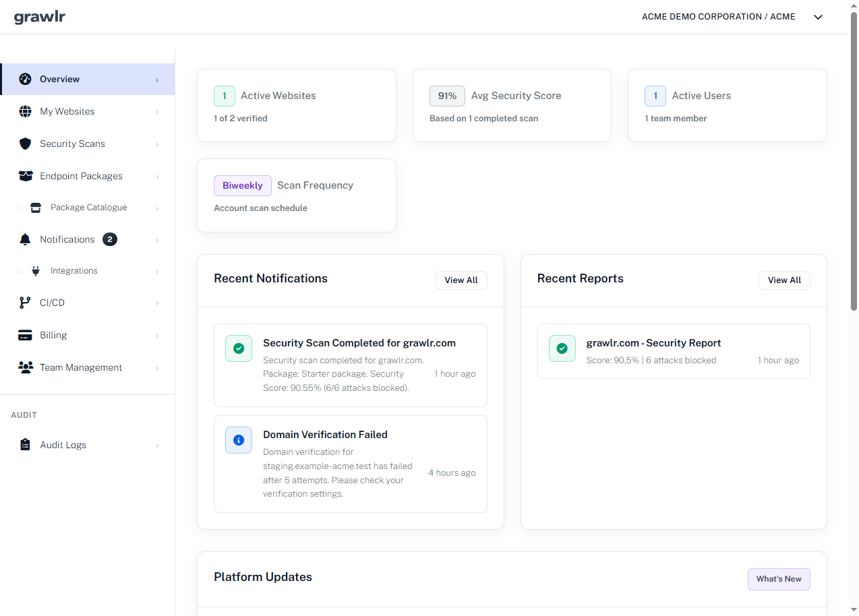The height and width of the screenshot is (616, 859).
Task: Expand the Team Management chevron
Action: (157, 368)
